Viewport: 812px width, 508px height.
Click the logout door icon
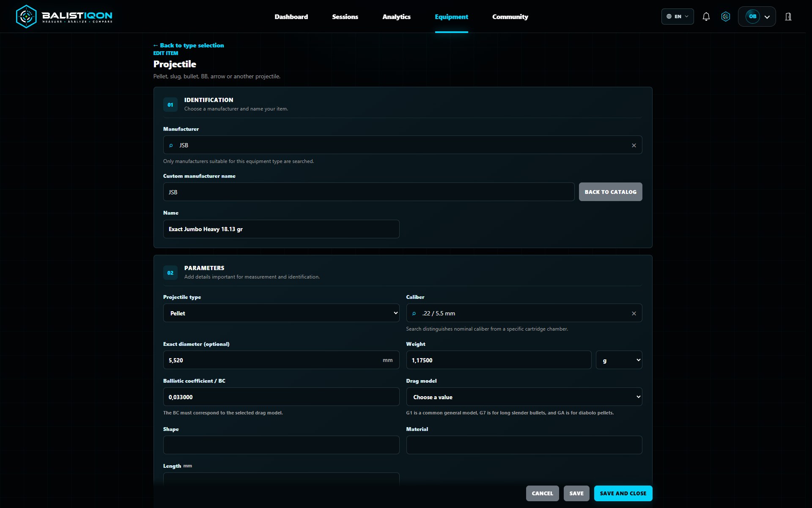click(x=788, y=17)
